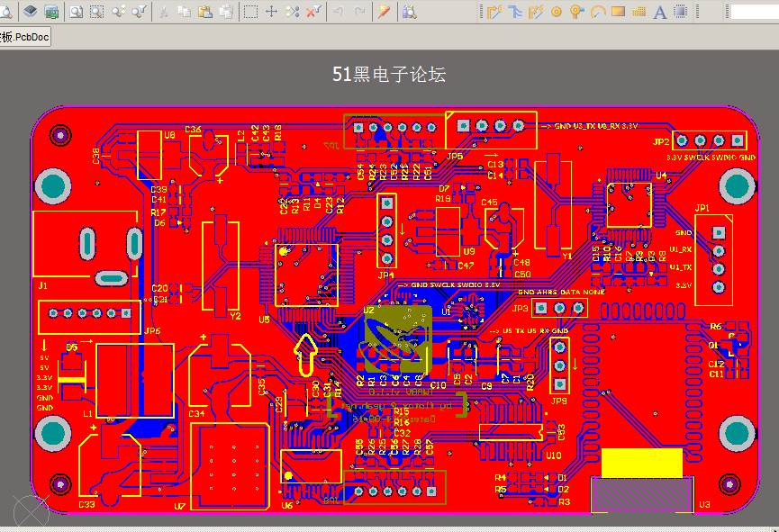Pick the Place Pad tool
This screenshot has width=779, height=532.
click(557, 12)
